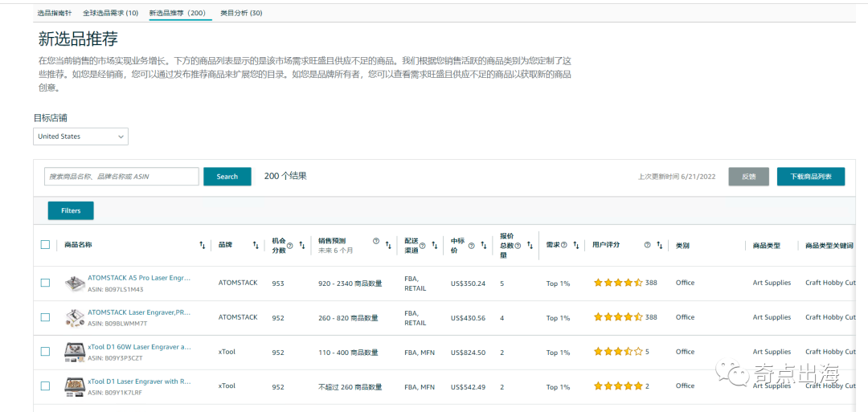The height and width of the screenshot is (412, 868).
Task: Click opportunity score 953
Action: [x=278, y=284]
